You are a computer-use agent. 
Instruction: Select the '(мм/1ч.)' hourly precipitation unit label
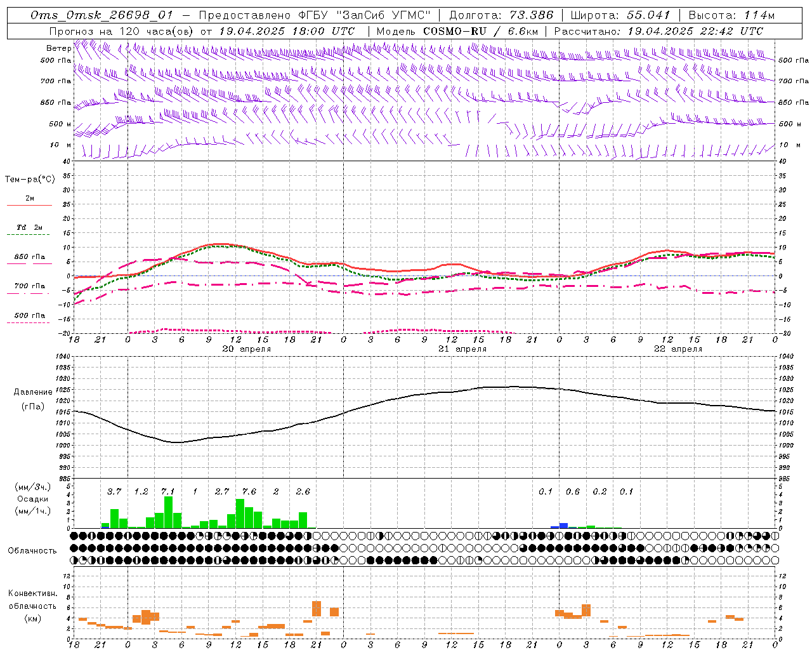[x=33, y=511]
